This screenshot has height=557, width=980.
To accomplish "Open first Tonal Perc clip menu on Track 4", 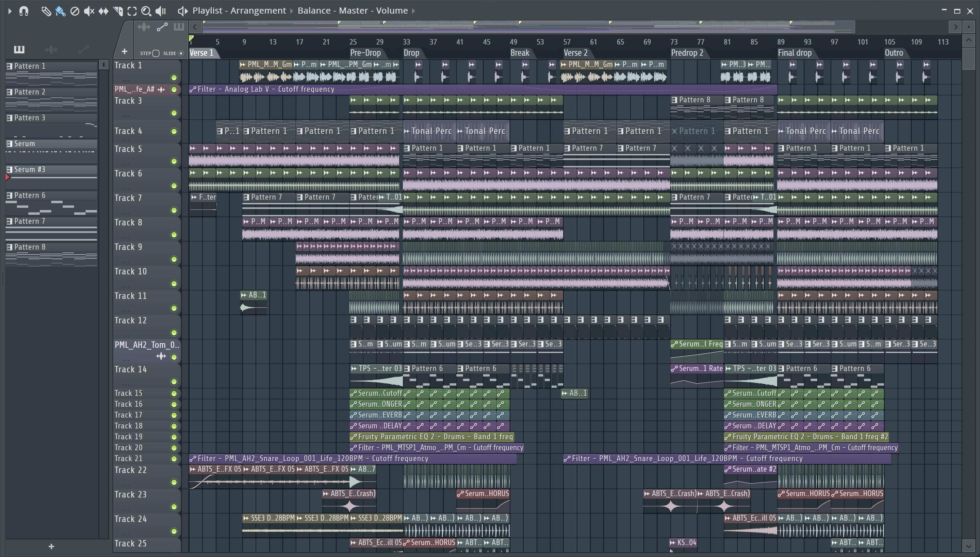I will click(407, 131).
